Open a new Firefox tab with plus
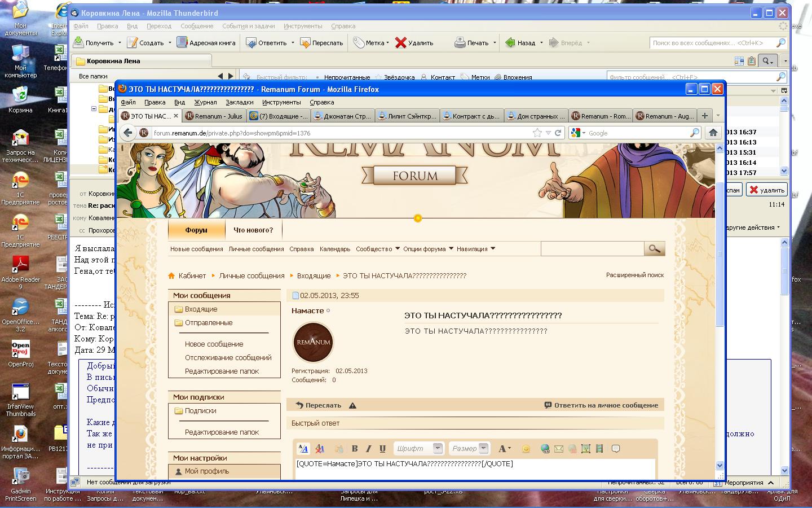Screen dimensions: 812x508 click(704, 116)
